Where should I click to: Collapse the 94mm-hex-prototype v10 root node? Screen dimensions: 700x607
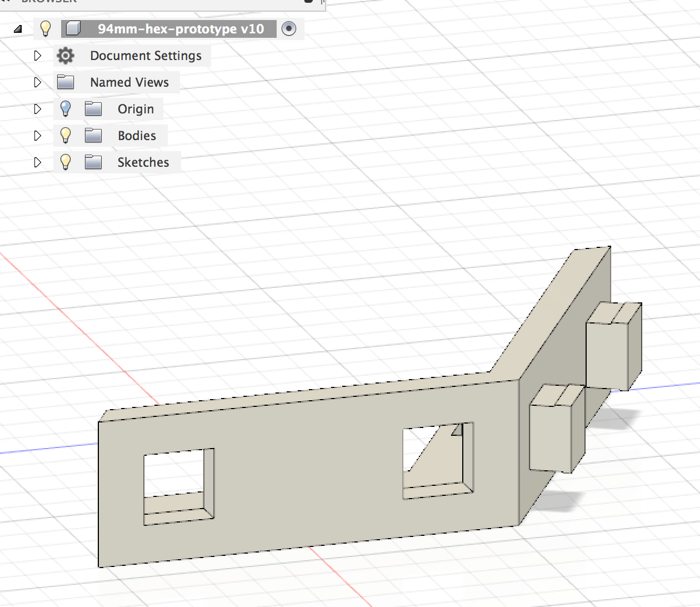click(x=18, y=29)
